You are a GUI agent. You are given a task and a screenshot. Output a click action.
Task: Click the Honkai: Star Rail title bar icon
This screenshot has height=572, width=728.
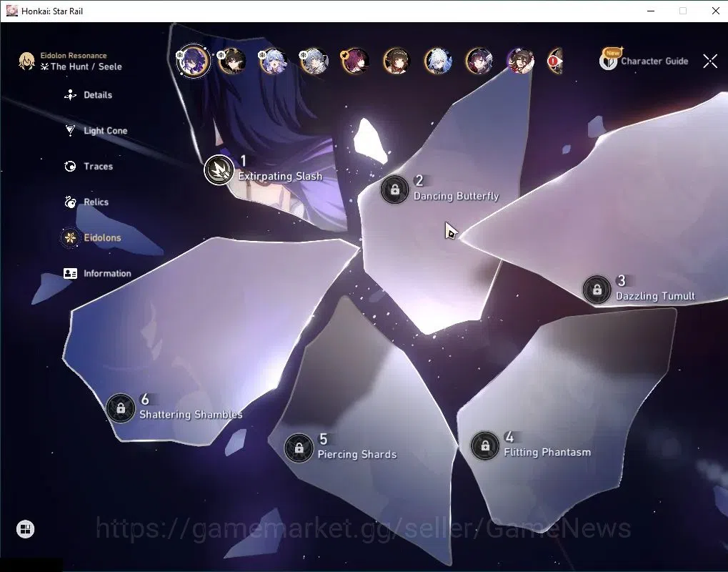[x=12, y=11]
